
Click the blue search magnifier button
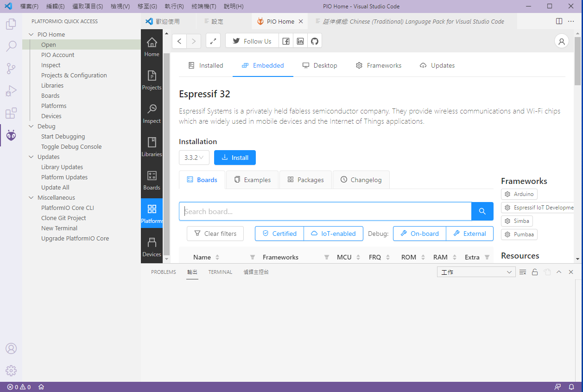coord(482,211)
